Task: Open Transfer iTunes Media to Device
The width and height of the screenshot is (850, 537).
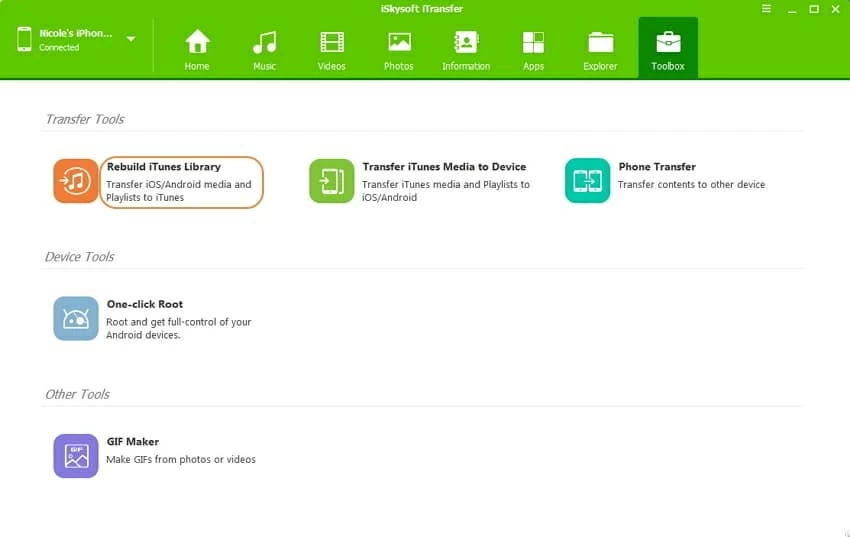Action: [x=444, y=167]
